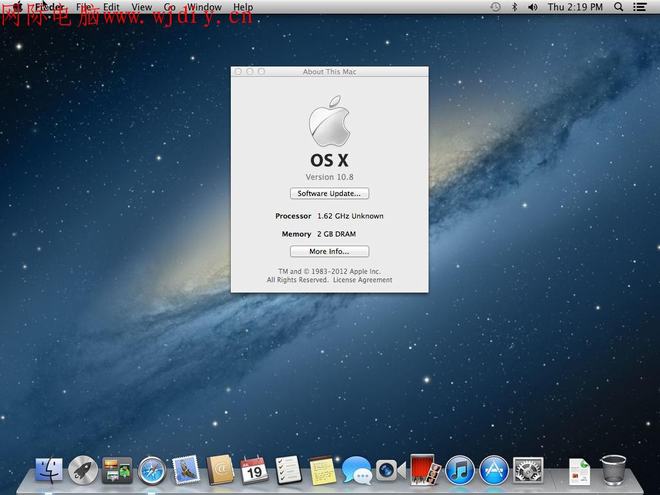The width and height of the screenshot is (660, 495).
Task: Open the Messages app in dock
Action: click(356, 469)
